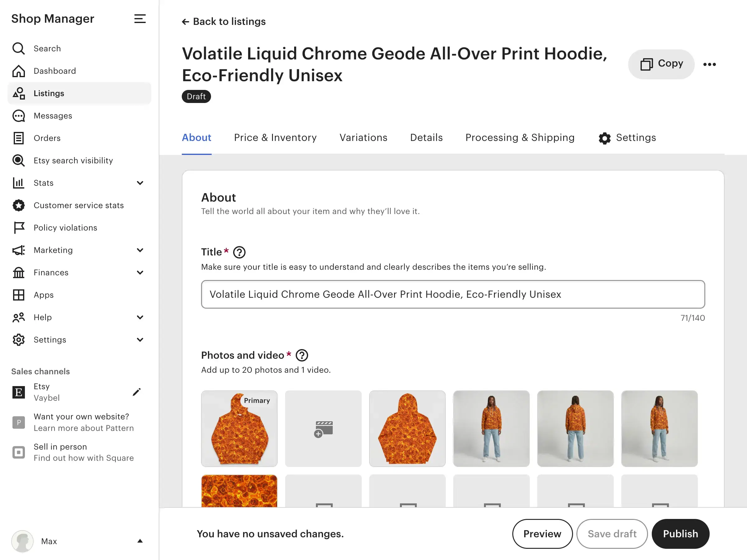The height and width of the screenshot is (560, 747).
Task: Select the primary hoodie photo thumbnail
Action: click(239, 429)
